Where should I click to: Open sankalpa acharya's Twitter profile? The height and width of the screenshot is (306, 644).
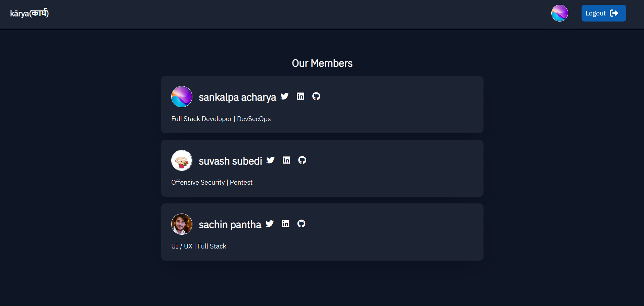click(x=284, y=96)
